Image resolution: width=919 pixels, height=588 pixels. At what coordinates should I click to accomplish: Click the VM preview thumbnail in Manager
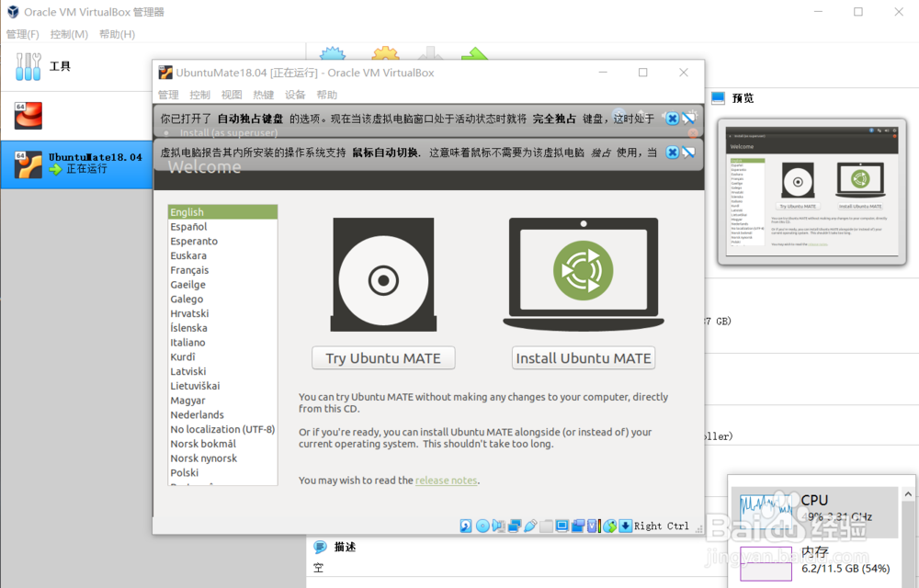(811, 191)
